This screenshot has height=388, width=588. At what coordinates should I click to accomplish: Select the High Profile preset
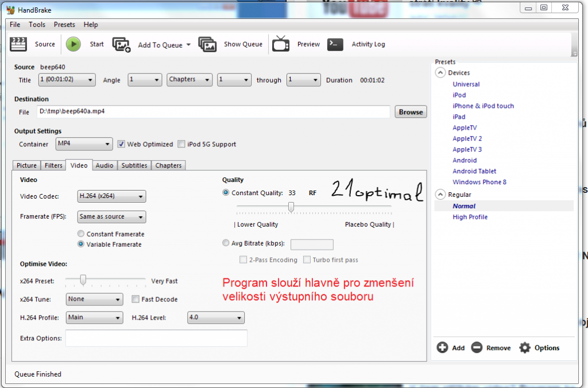(470, 217)
